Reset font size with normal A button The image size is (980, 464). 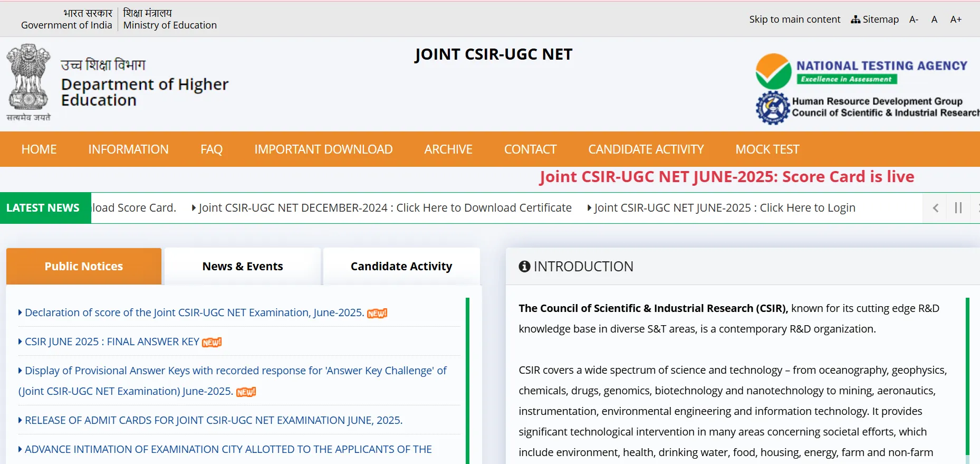[x=934, y=20]
